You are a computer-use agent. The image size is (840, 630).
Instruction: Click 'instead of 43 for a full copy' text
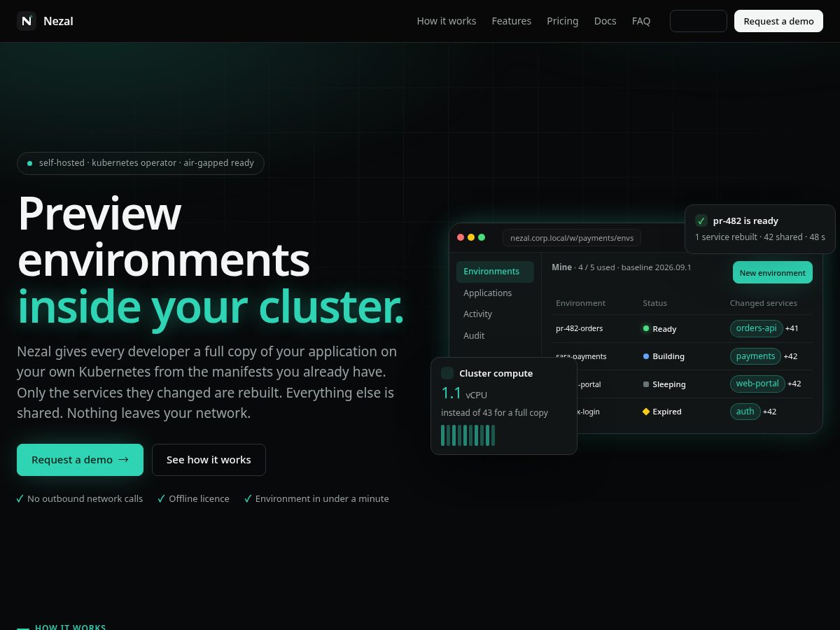coord(494,413)
